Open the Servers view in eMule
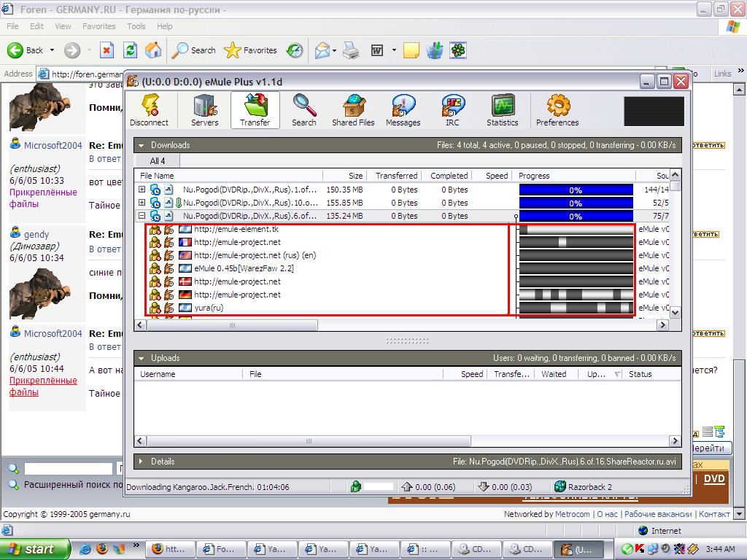 click(205, 110)
